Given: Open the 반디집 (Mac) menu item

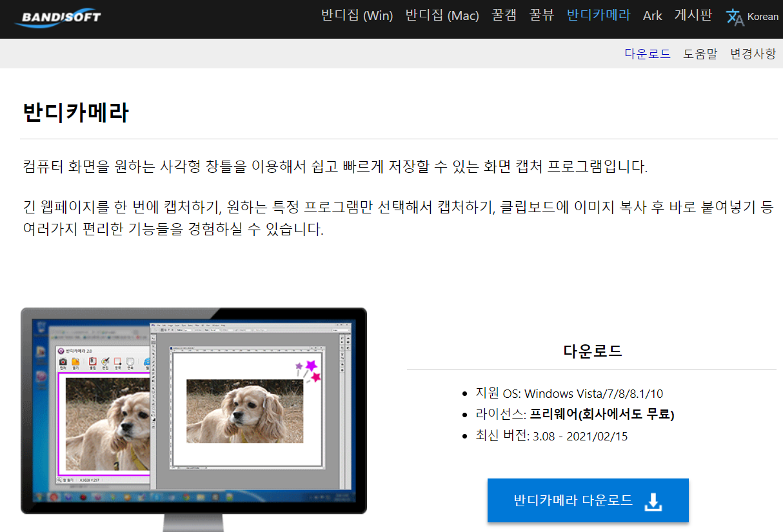Looking at the screenshot, I should 442,15.
